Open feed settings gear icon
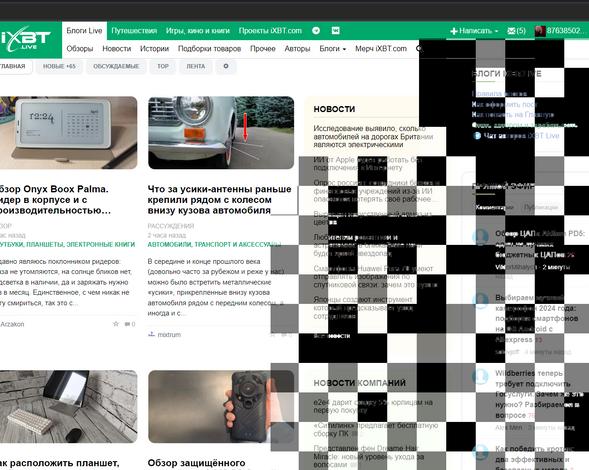The height and width of the screenshot is (470, 589). tap(226, 66)
